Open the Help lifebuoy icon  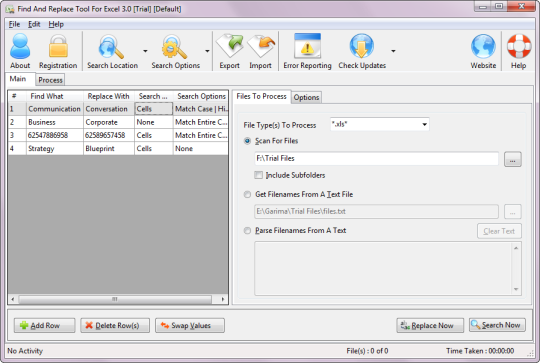[x=519, y=46]
